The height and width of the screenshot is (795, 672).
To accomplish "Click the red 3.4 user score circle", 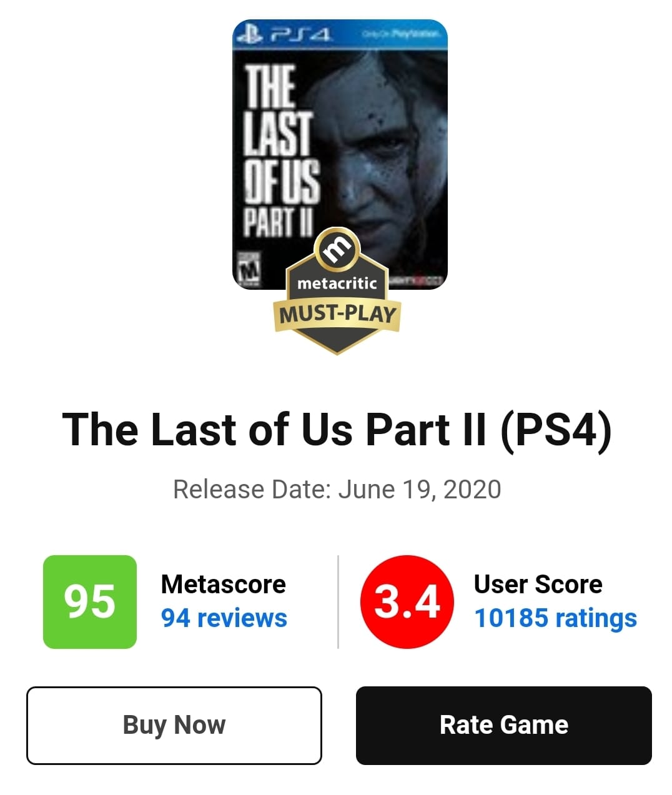I will coord(407,601).
